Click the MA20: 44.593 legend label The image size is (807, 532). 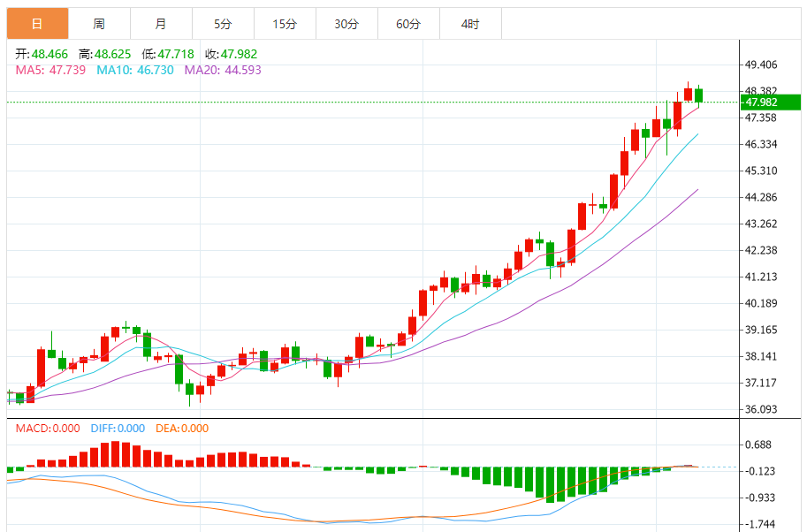(x=223, y=70)
